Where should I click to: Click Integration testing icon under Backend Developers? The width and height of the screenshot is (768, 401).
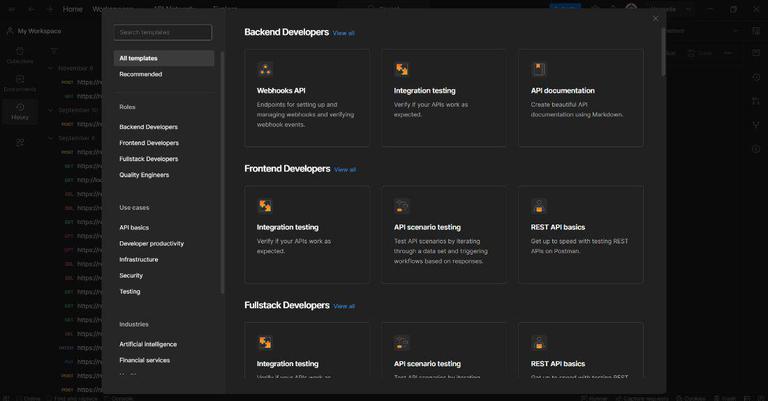pos(402,70)
